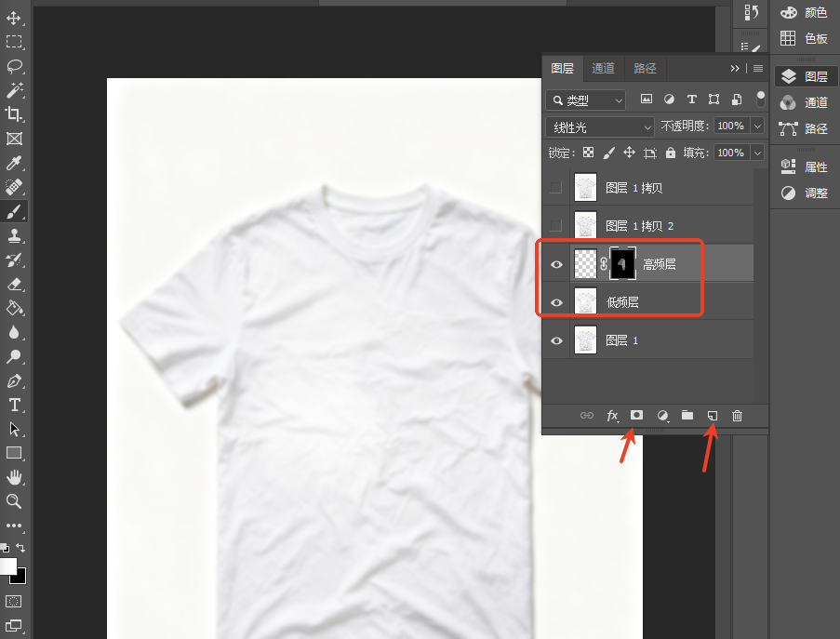
Task: Show the 图层 1 拷贝 layer
Action: pos(556,188)
